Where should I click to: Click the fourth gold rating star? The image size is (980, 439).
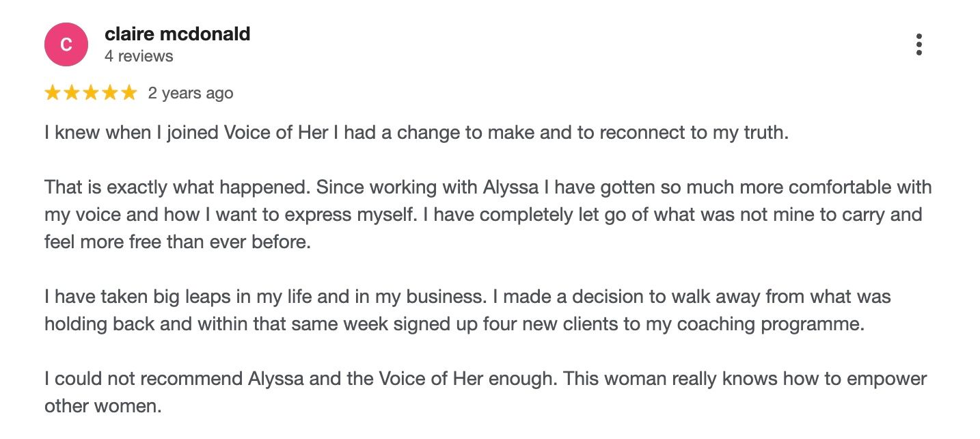tap(110, 93)
